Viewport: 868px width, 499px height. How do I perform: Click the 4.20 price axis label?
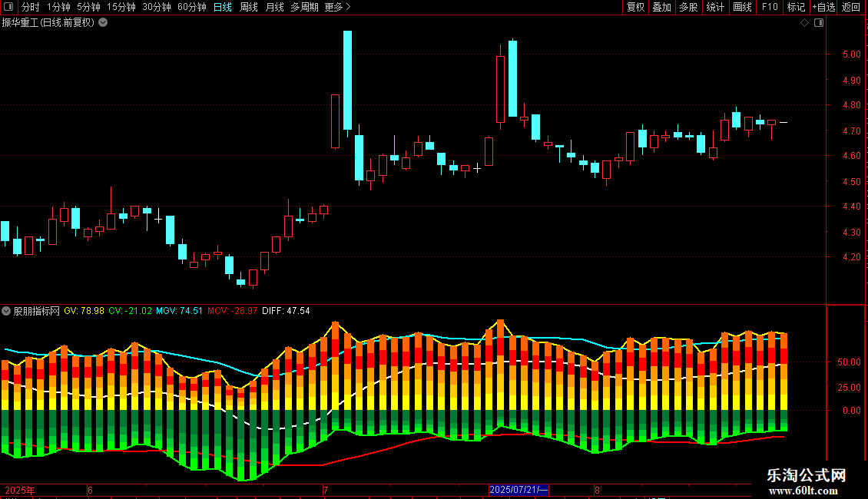[851, 257]
